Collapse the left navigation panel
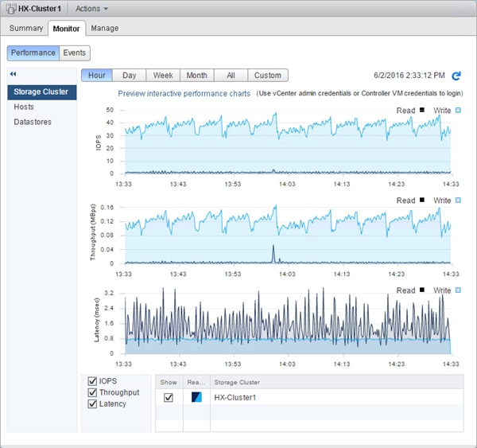Screen dimensions: 477x448 click(13, 74)
